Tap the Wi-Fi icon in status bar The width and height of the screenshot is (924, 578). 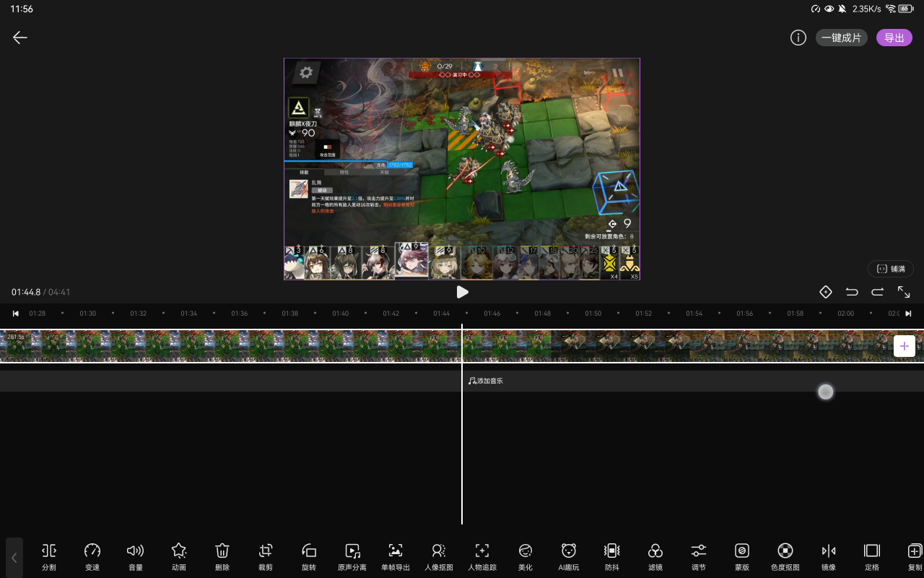tap(890, 9)
